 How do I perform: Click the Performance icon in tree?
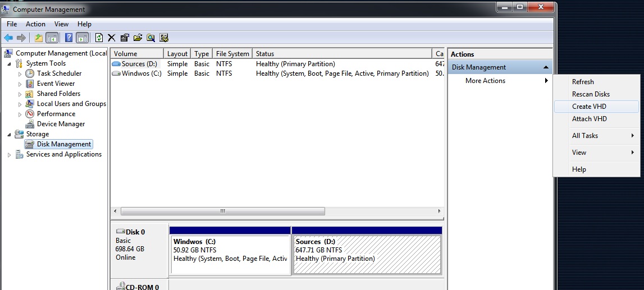click(30, 114)
